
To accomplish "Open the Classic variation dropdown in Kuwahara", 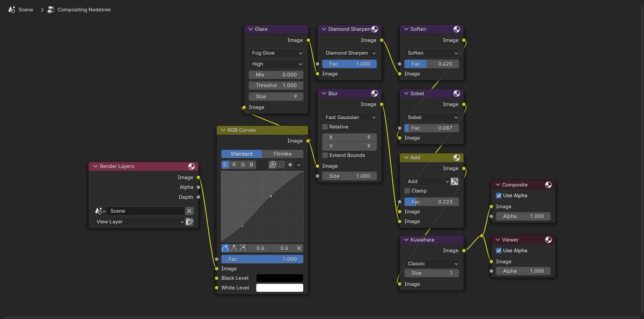I will (431, 264).
